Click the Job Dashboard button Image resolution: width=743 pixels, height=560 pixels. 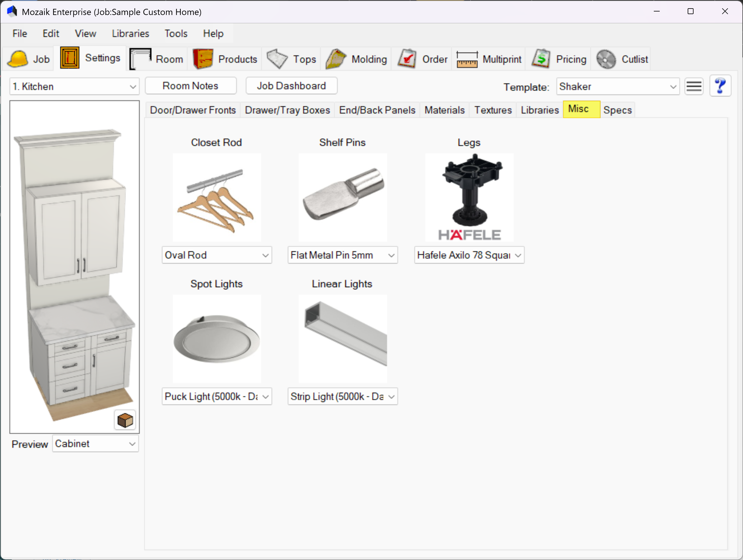pyautogui.click(x=291, y=86)
